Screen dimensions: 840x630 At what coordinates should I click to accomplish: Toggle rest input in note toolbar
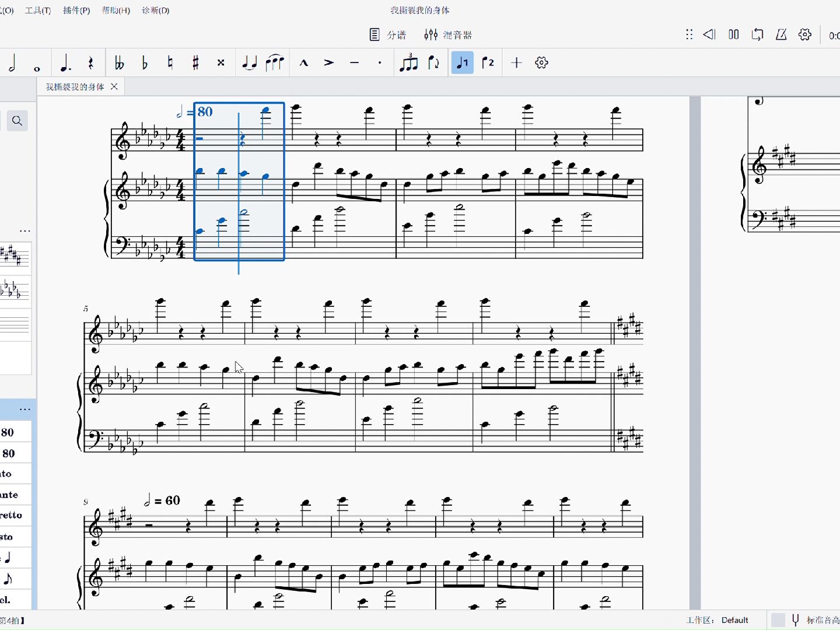click(91, 63)
